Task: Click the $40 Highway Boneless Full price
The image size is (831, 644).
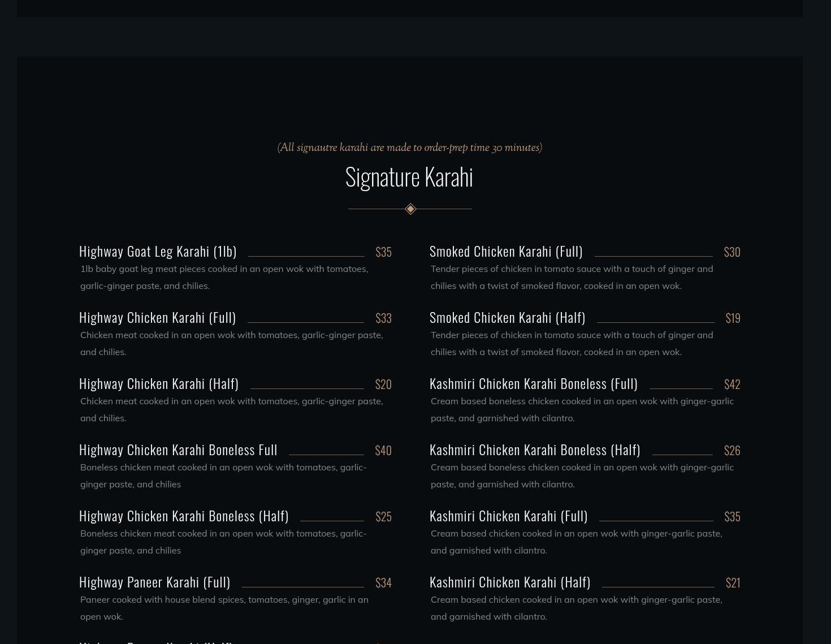Action: (x=383, y=450)
